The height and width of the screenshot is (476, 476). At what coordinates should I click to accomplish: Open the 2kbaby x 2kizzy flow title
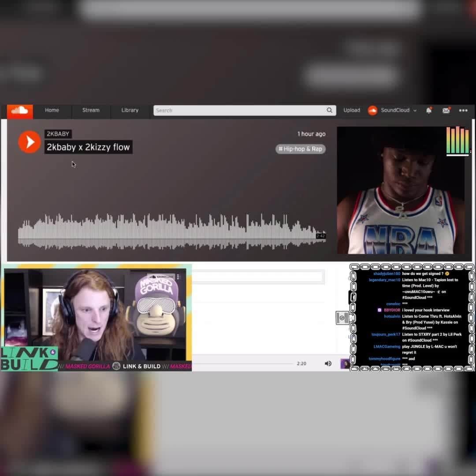[x=88, y=147]
